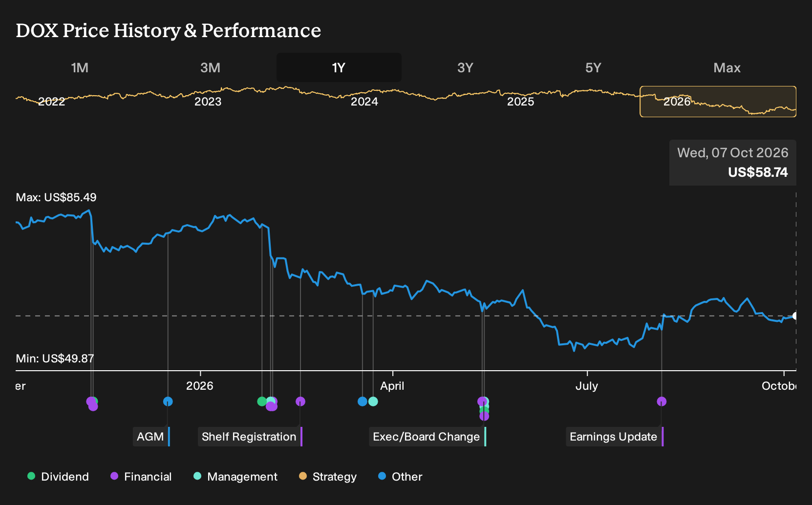Switch to the 1M time range
The width and height of the screenshot is (812, 505).
(80, 67)
